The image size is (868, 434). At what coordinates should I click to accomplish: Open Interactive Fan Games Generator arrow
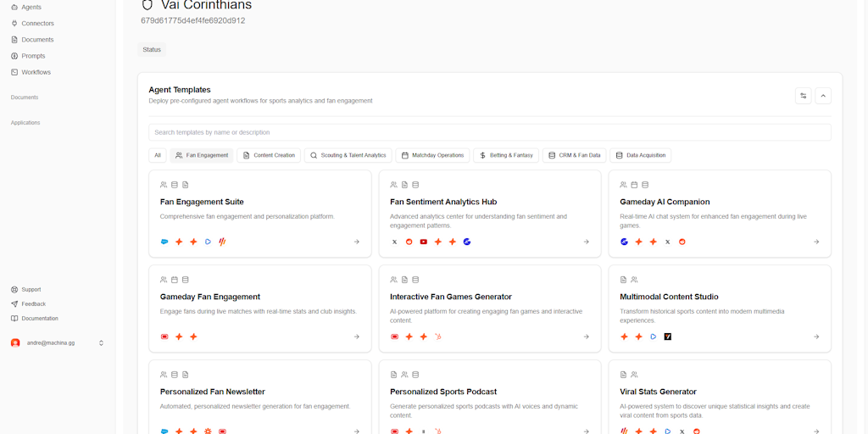coord(587,337)
